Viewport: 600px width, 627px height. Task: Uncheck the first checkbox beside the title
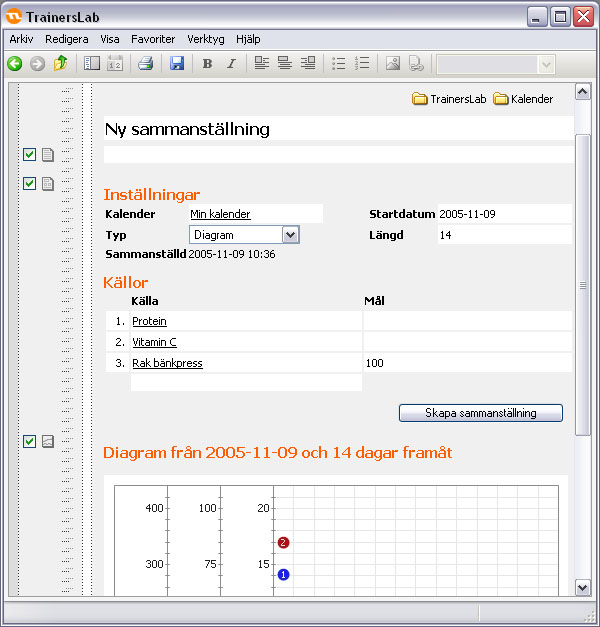click(29, 154)
